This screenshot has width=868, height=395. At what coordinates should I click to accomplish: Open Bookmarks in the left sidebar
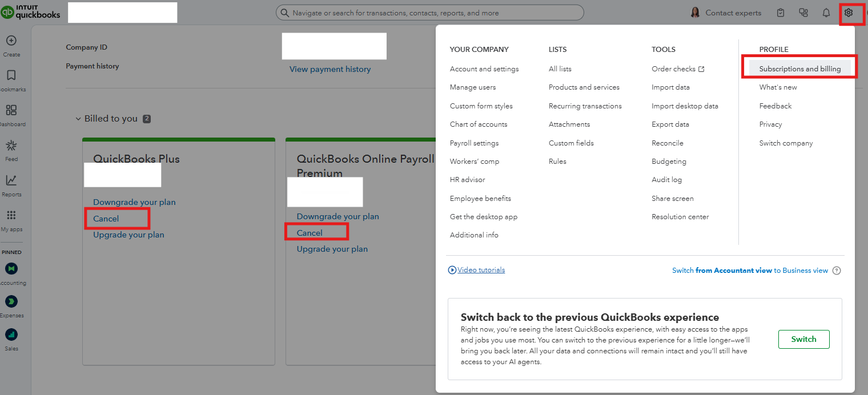pos(11,76)
